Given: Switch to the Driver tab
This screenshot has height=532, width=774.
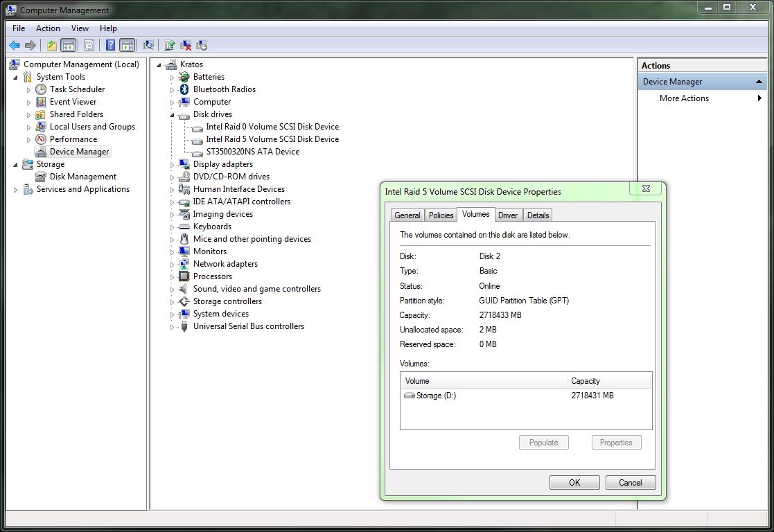Looking at the screenshot, I should pyautogui.click(x=507, y=215).
